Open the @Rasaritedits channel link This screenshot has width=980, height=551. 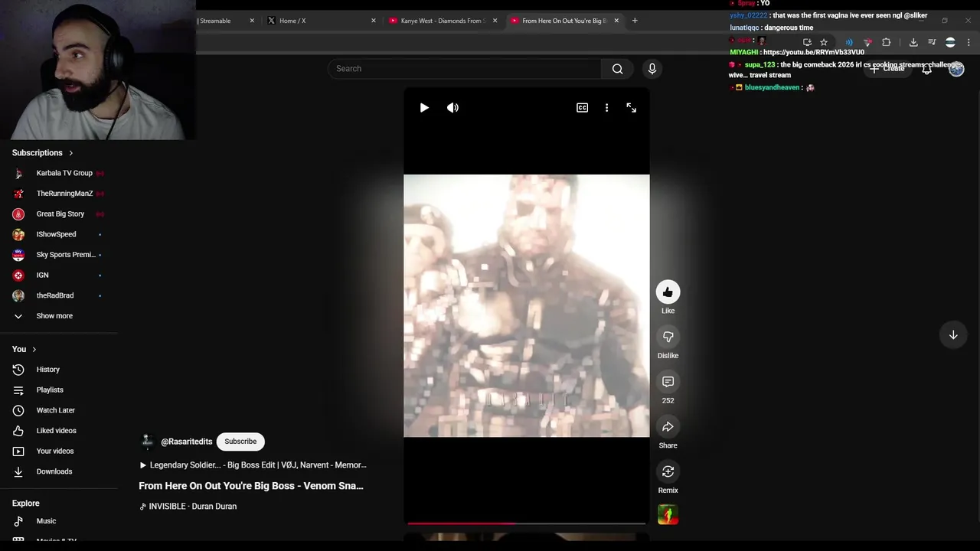[186, 442]
